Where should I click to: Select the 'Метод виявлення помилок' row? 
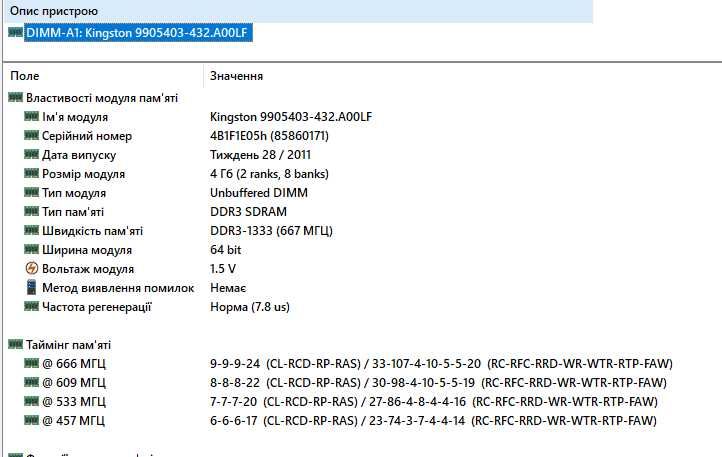[118, 288]
